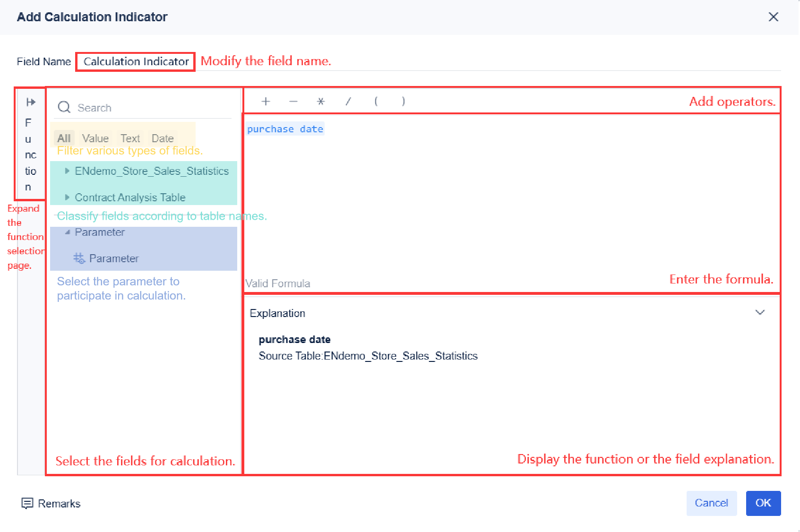Insert a left parenthesis from the operator bar

pos(376,101)
